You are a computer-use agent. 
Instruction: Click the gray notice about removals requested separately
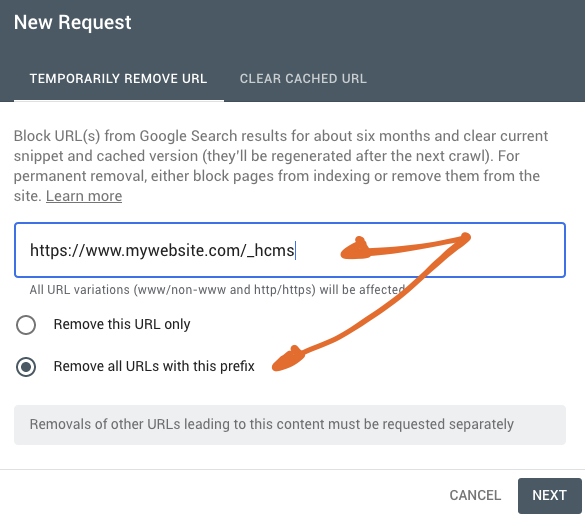290,425
